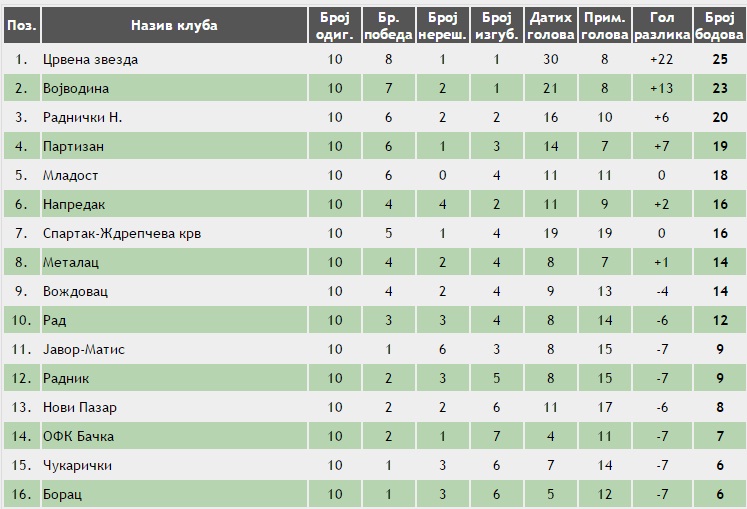Screen dimensions: 747x509
Task: Select the Раднички Н. club name
Action: [83, 117]
